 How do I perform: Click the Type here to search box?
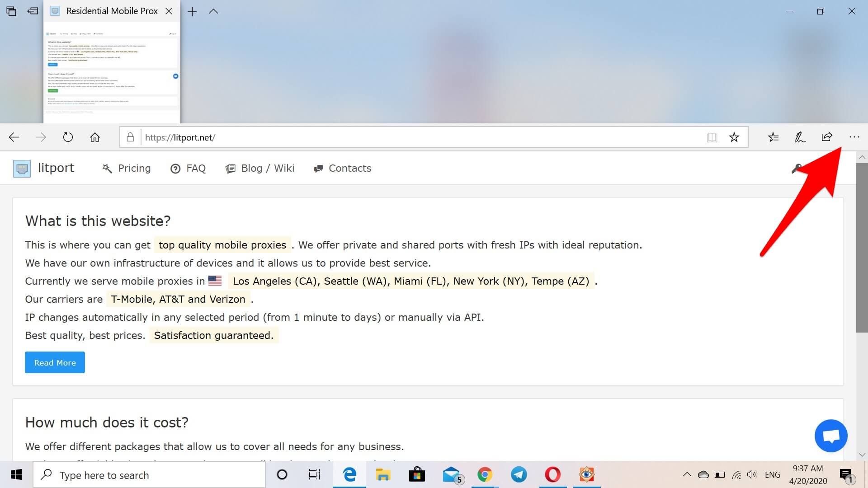click(149, 475)
